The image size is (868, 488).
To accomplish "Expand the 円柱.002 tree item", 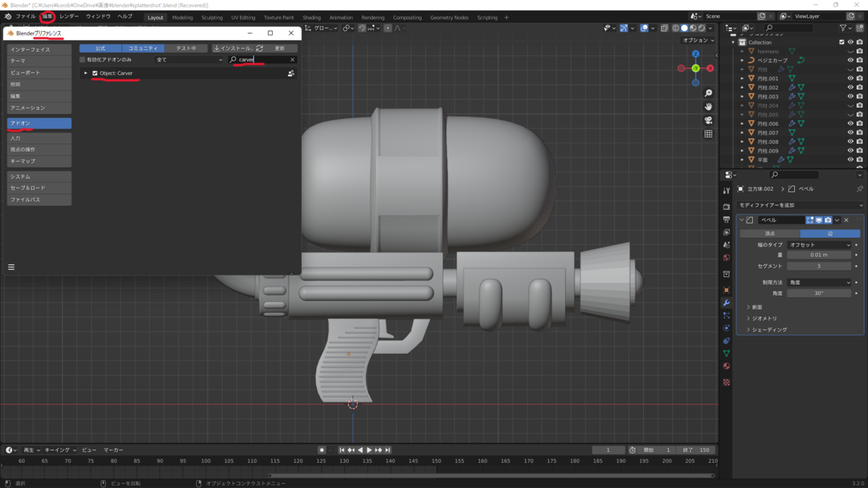I will pos(742,87).
